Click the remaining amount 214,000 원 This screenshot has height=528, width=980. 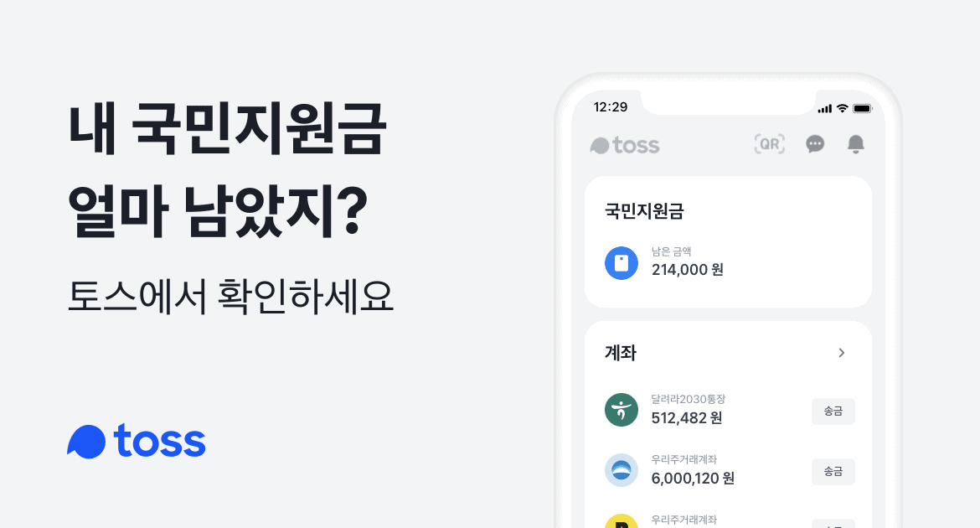[x=687, y=270]
